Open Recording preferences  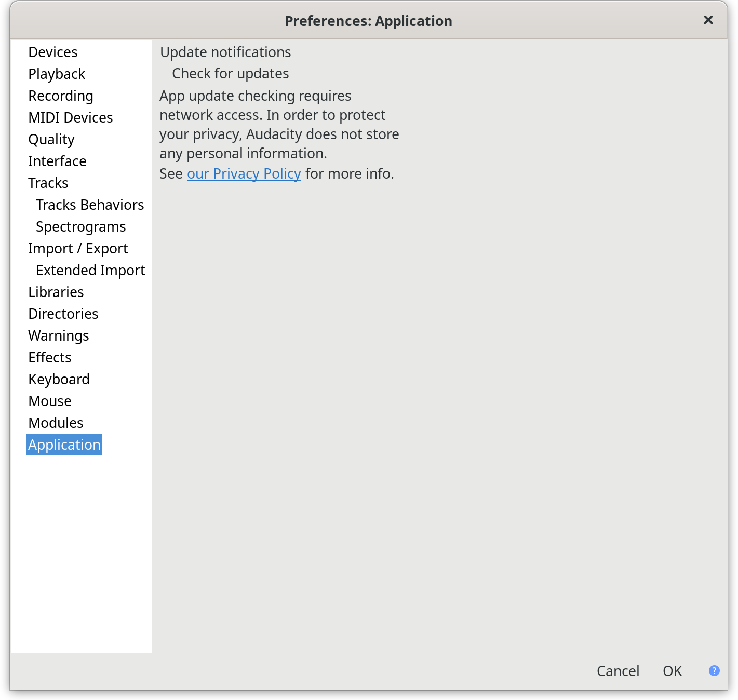[60, 96]
